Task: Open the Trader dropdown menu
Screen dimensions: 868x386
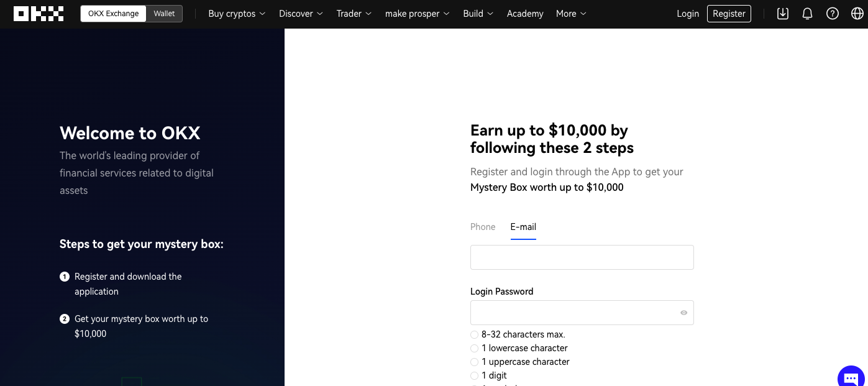Action: coord(354,14)
